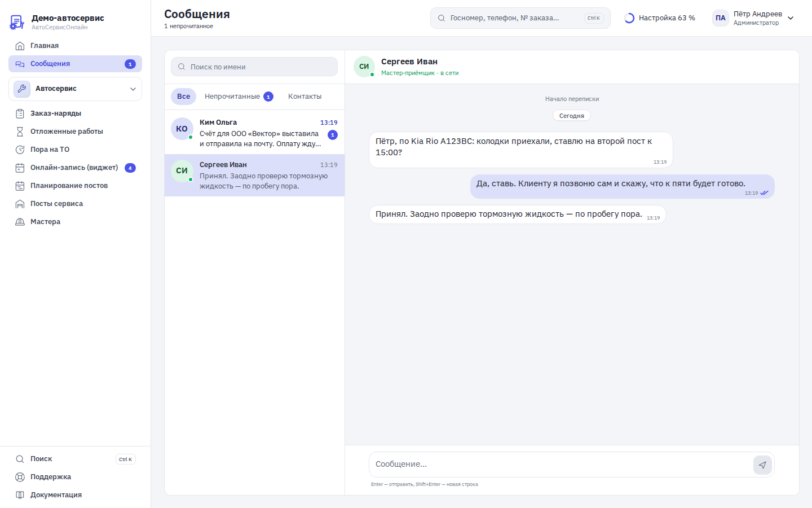The height and width of the screenshot is (508, 812).
Task: Click the book icon for Документация
Action: point(20,495)
